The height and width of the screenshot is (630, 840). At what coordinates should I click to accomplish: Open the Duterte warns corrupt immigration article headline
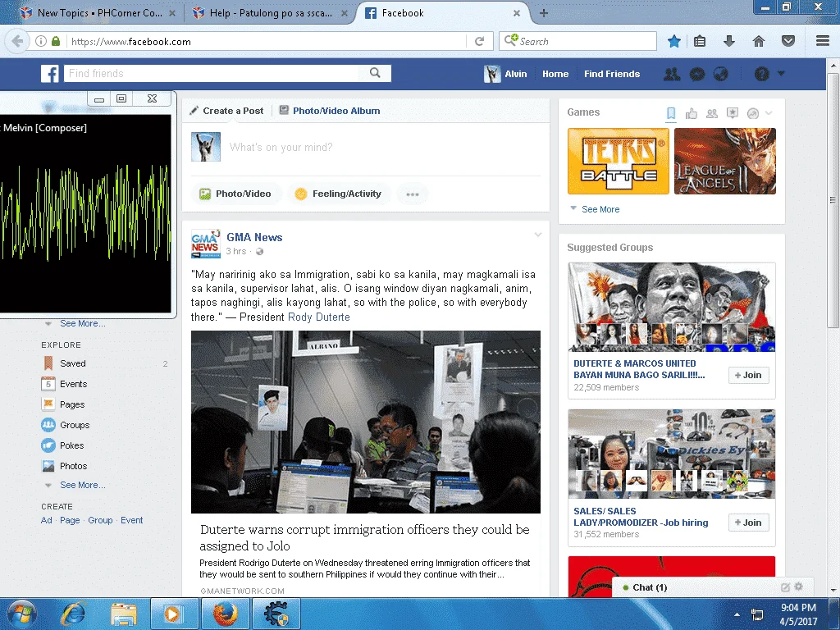(x=365, y=537)
